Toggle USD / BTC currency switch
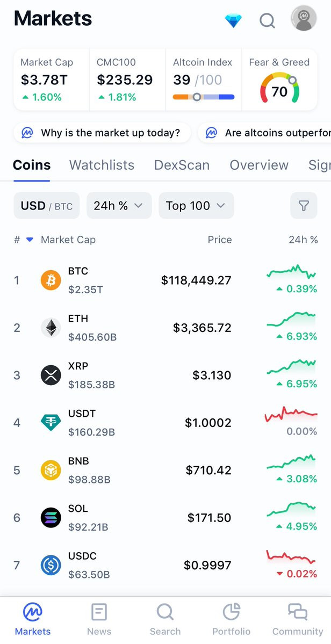Screen dimensions: 331x644 tap(47, 205)
